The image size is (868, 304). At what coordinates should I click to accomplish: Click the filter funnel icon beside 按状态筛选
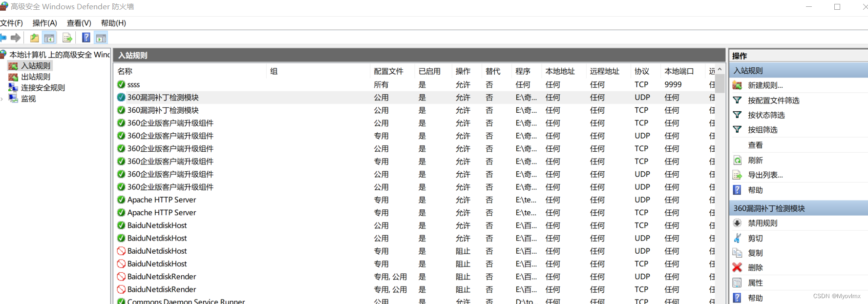tap(738, 115)
